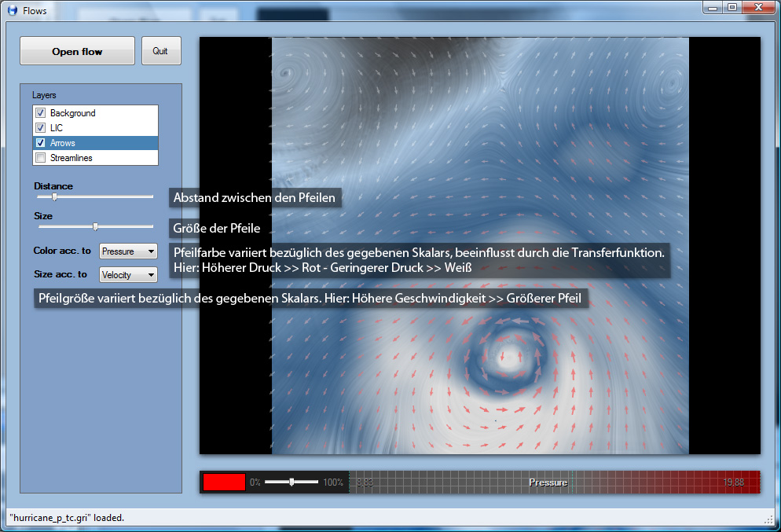Disable the Arrows layer checkbox
The height and width of the screenshot is (532, 781).
41,143
